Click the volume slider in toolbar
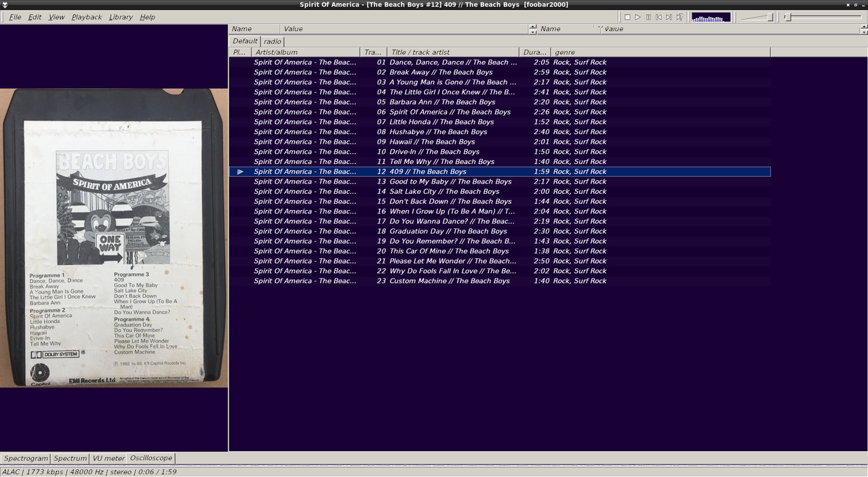The height and width of the screenshot is (477, 868). pyautogui.click(x=757, y=17)
